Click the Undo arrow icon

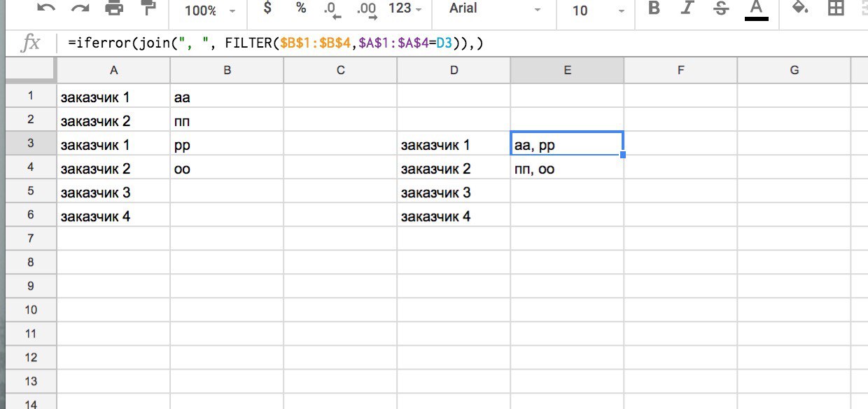[x=46, y=9]
